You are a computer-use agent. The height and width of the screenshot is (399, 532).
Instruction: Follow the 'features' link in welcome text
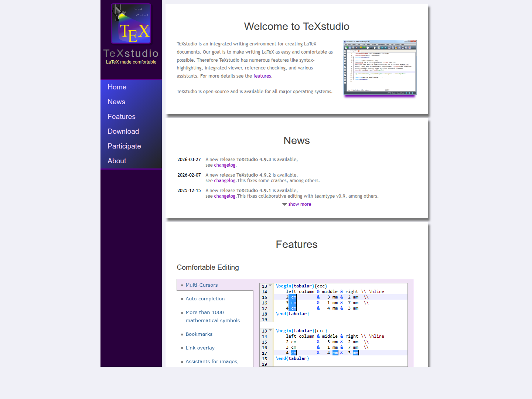pos(262,76)
